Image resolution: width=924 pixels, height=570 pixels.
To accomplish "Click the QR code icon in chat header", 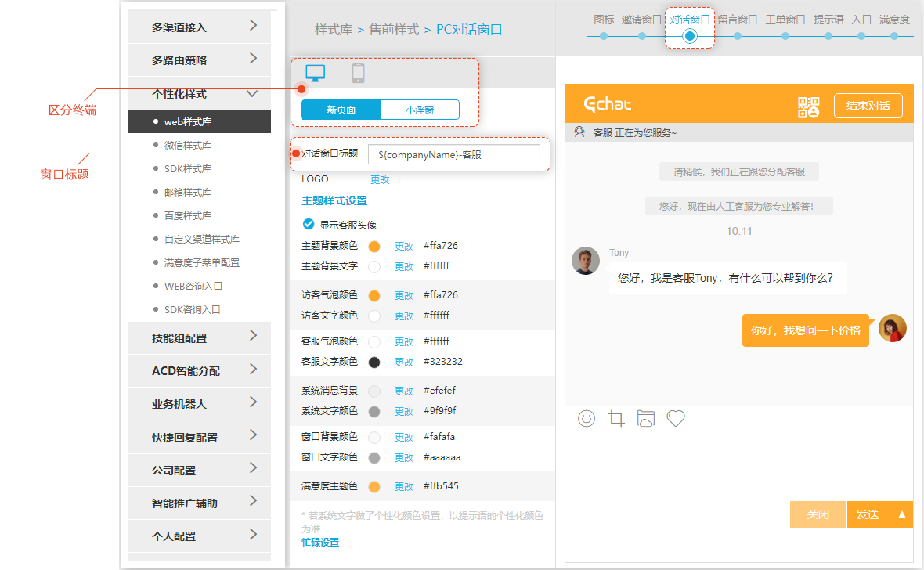I will click(808, 106).
